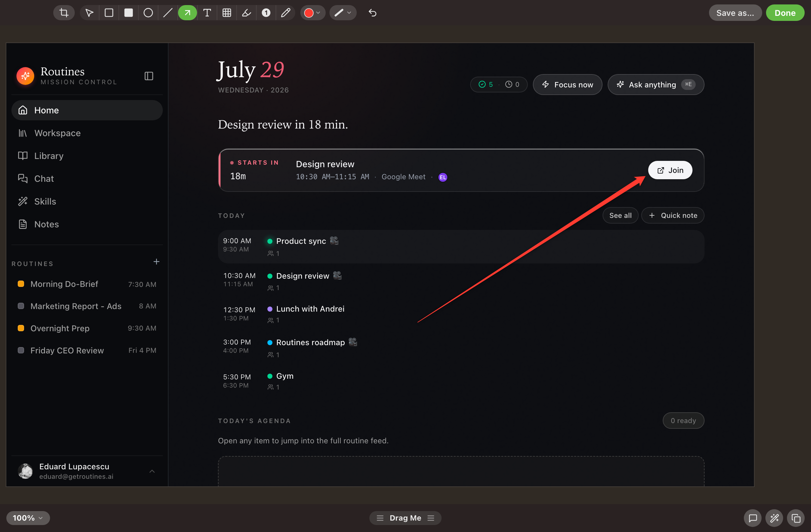Collapse the Routines sidebar panel

tap(149, 76)
